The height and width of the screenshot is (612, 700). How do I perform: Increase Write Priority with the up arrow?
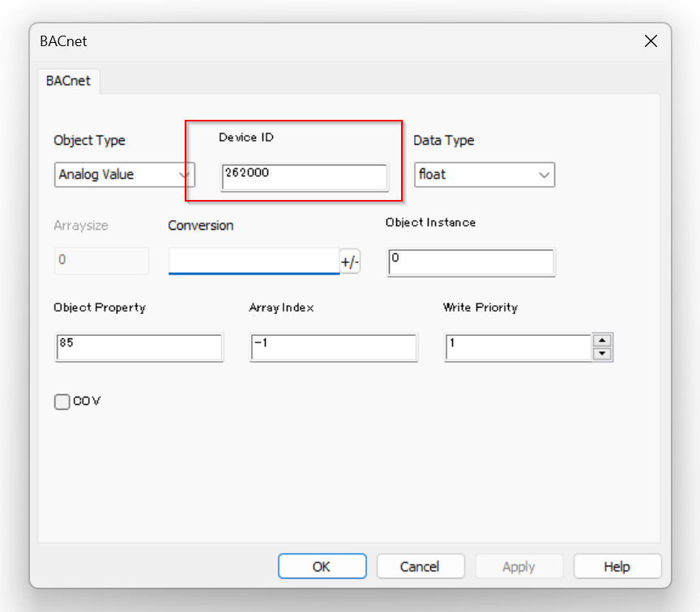(602, 340)
